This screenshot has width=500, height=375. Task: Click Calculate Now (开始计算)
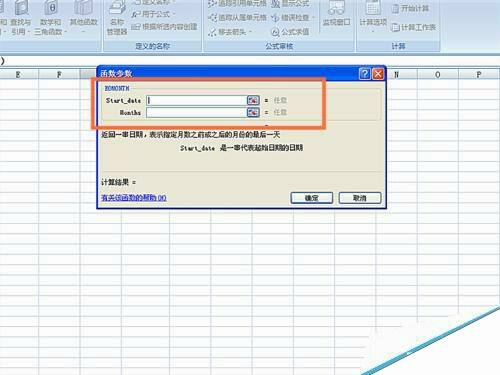point(410,9)
